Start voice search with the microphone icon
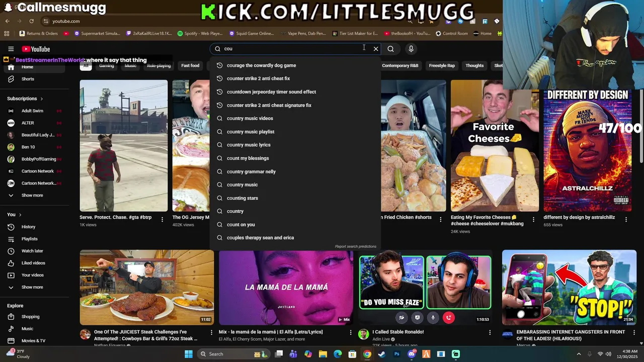 coord(411,49)
